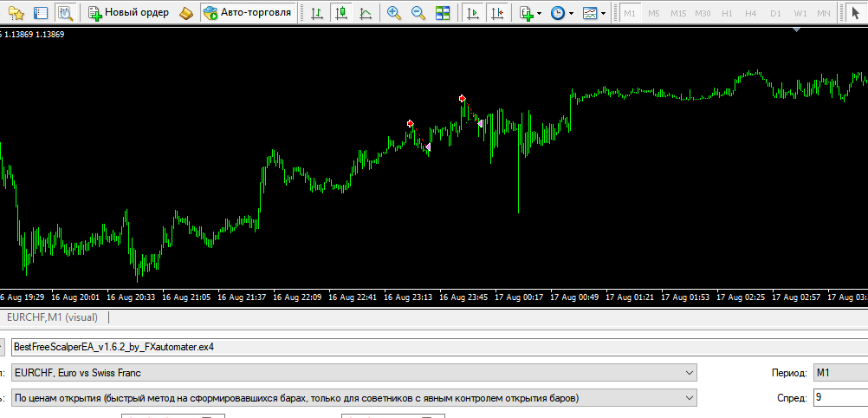
Task: Open MetaEditor yellow book icon
Action: click(186, 13)
